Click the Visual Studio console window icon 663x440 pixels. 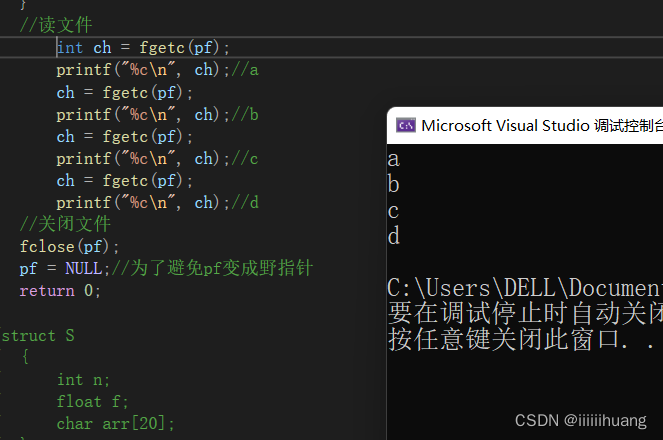[405, 126]
